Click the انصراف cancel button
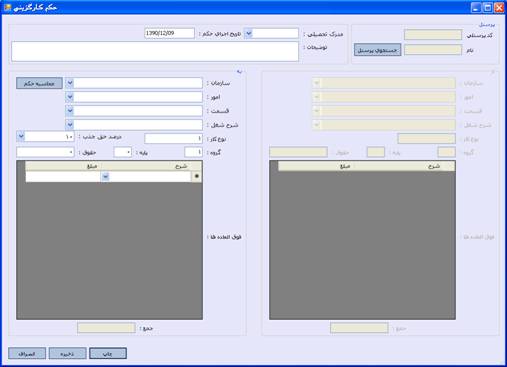507x367 pixels. (27, 354)
